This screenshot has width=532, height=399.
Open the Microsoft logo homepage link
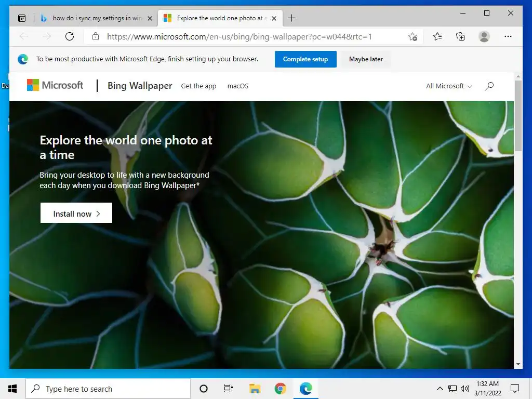(x=55, y=85)
